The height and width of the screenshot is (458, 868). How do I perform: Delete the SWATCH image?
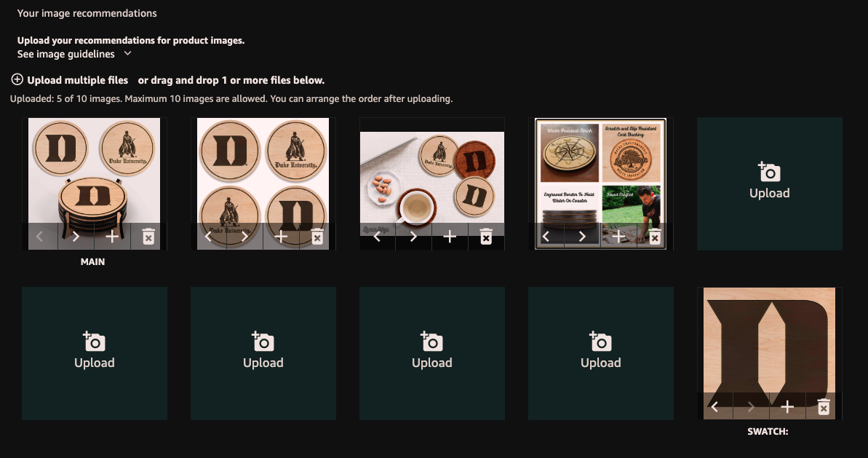tap(824, 407)
